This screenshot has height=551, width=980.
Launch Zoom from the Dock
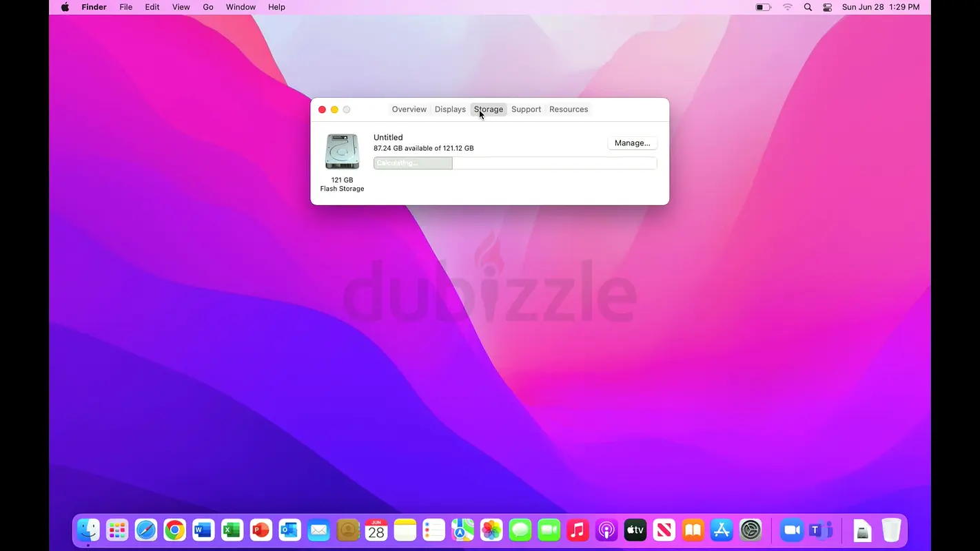[x=792, y=530]
